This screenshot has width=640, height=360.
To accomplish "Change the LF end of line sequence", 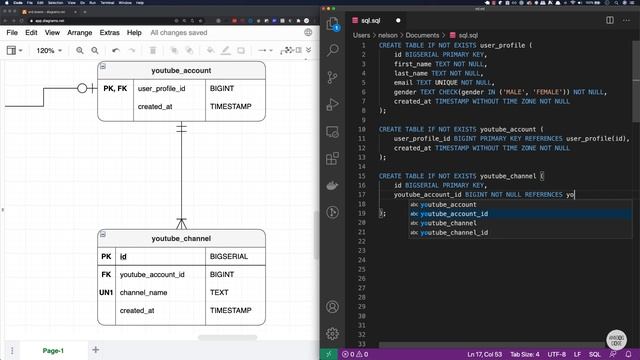I will (x=577, y=354).
